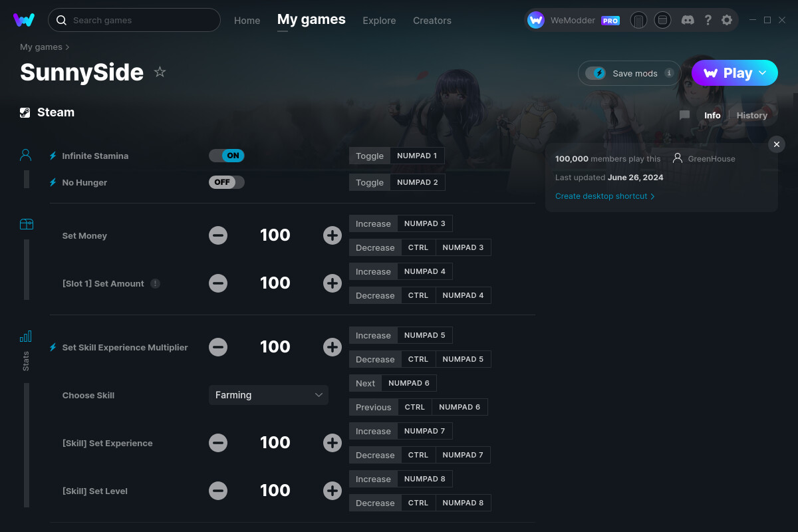The image size is (798, 532).
Task: Enable the No Hunger toggle
Action: tap(226, 182)
